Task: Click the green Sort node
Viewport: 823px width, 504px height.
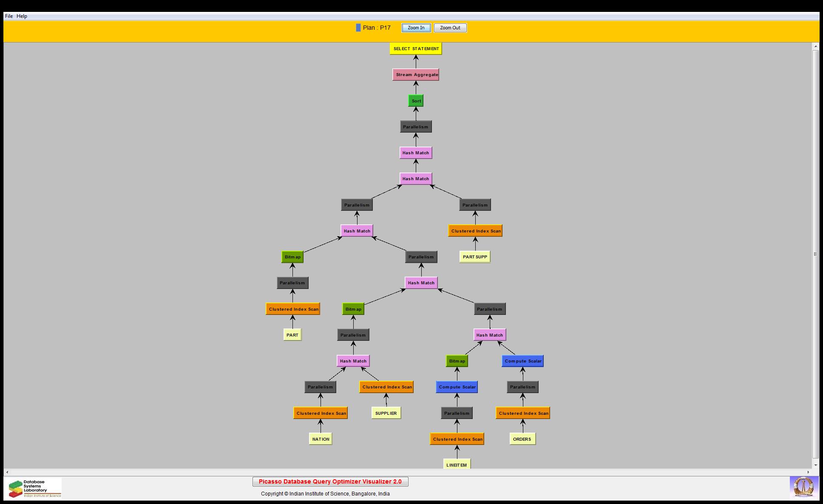Action: point(416,101)
